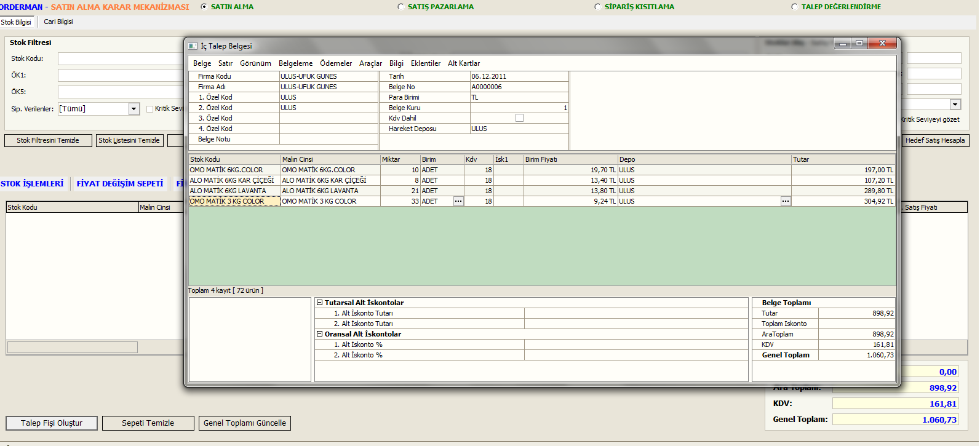
Task: Select the SATIN ALMA radio option
Action: 204,7
